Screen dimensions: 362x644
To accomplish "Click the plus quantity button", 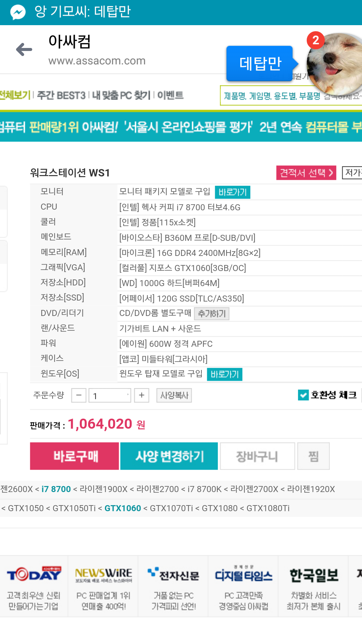I will [x=141, y=395].
